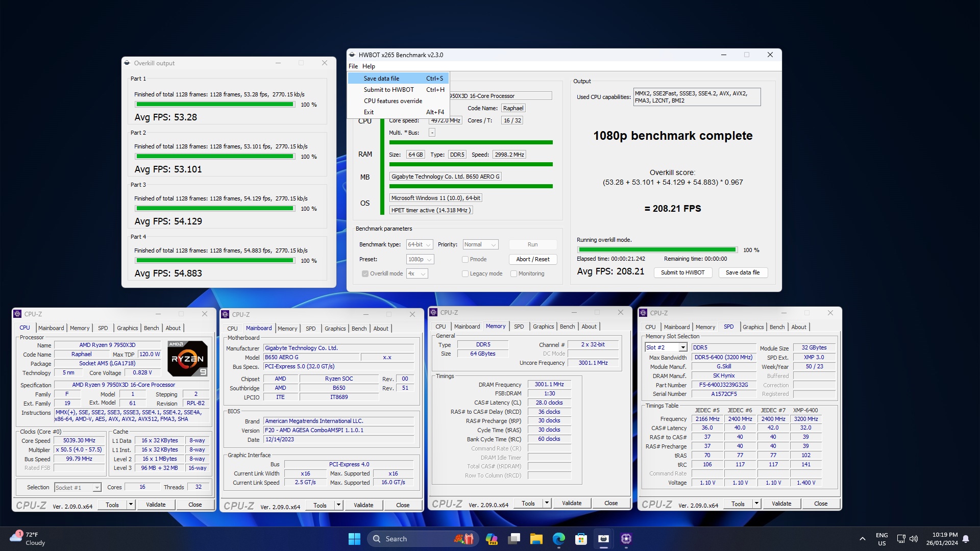Click the HWBOT x265 Benchmark title bar icon
The width and height of the screenshot is (980, 551).
click(352, 55)
